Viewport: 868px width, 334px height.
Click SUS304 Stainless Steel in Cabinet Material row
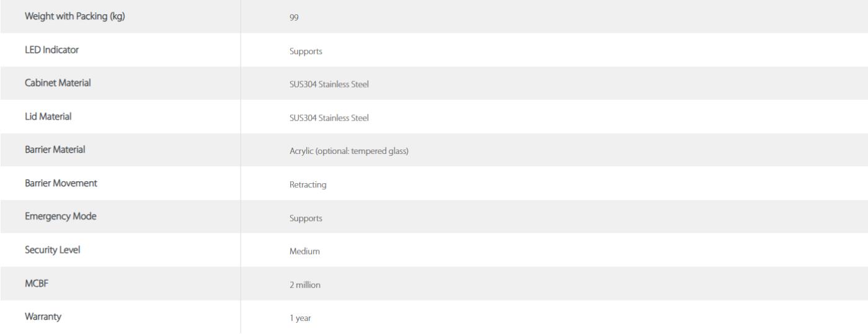[x=329, y=85]
